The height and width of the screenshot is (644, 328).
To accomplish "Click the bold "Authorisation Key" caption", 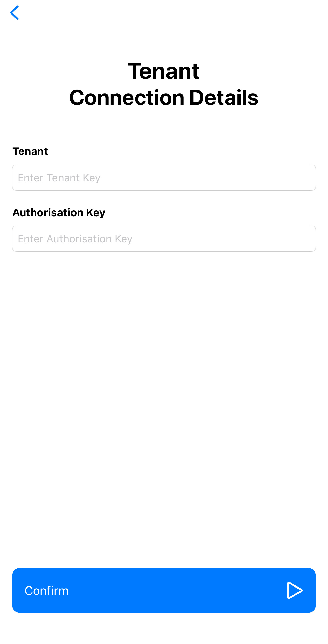I will coord(59,212).
